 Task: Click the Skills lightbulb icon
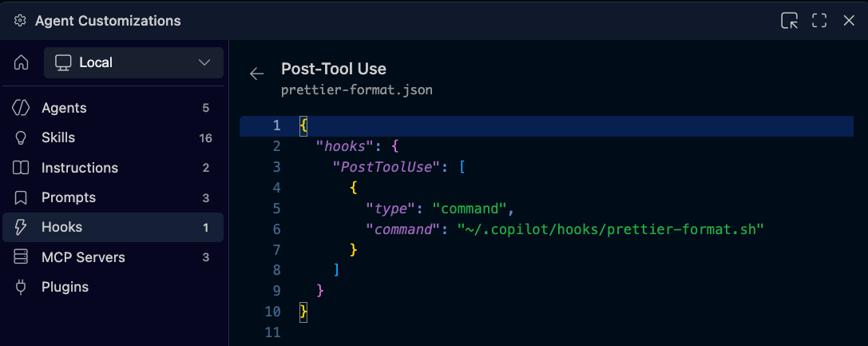(x=21, y=138)
